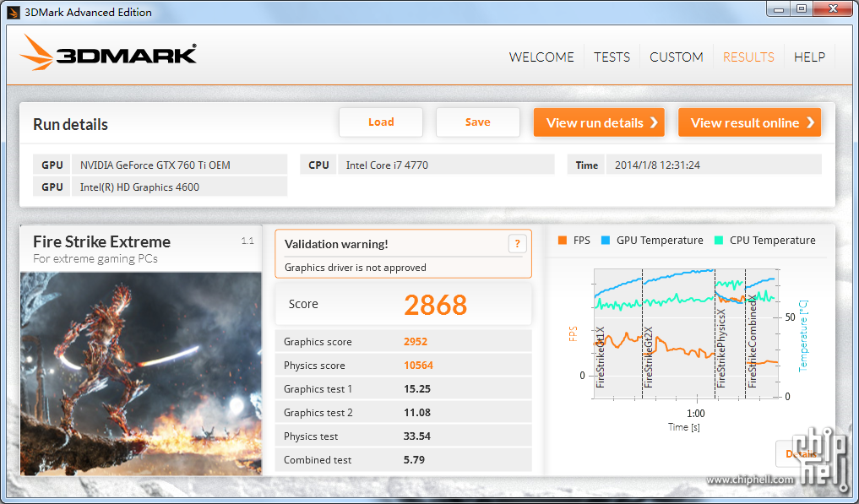Click the Intel Core i7 4770 field
This screenshot has width=859, height=504.
(446, 165)
